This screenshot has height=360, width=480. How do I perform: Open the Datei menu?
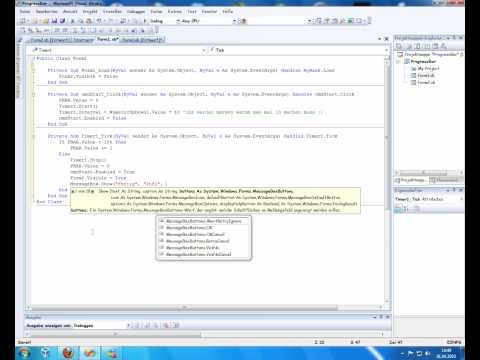click(x=25, y=11)
